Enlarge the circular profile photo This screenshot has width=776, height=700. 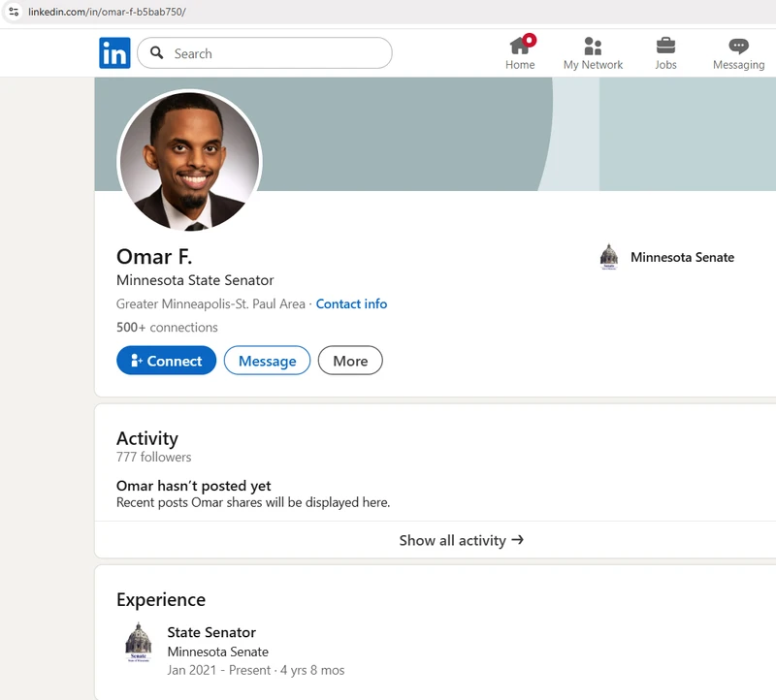pyautogui.click(x=189, y=161)
